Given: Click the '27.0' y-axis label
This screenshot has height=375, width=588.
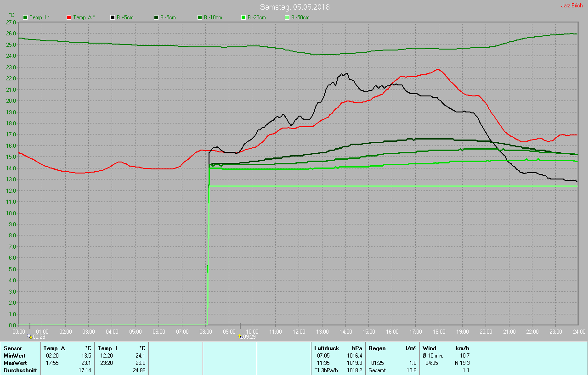Looking at the screenshot, I should coord(11,22).
